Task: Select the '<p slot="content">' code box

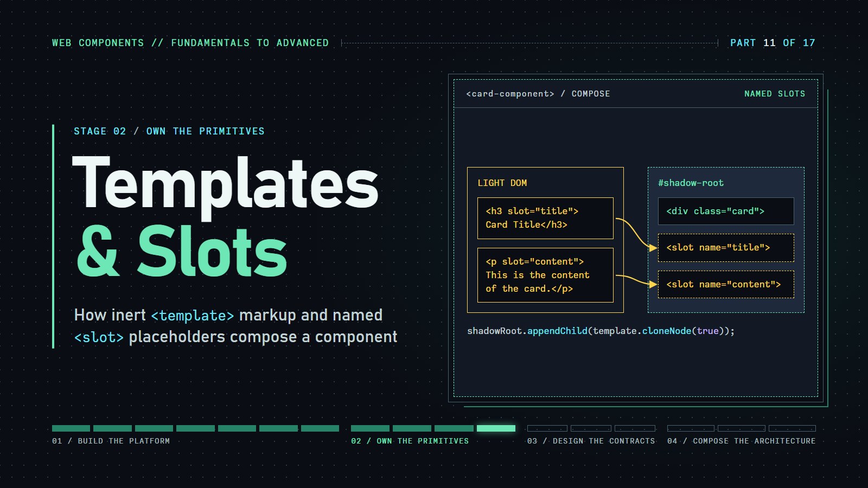Action: tap(545, 275)
